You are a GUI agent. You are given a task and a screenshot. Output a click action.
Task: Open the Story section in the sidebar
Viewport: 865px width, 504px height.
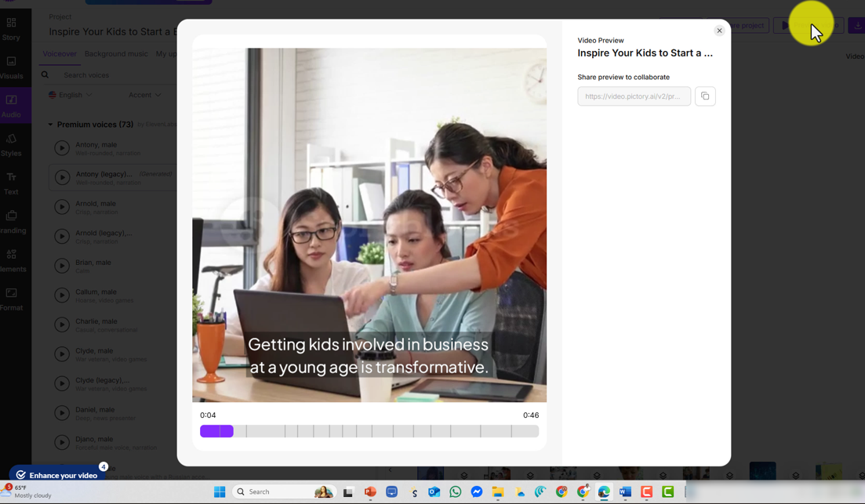(11, 29)
